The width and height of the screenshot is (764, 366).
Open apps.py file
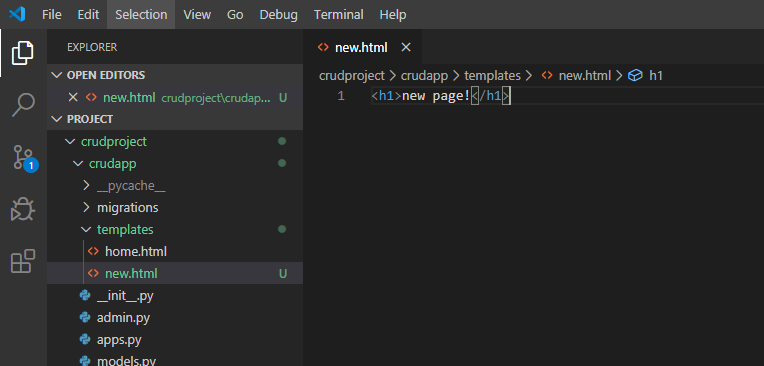tap(119, 340)
